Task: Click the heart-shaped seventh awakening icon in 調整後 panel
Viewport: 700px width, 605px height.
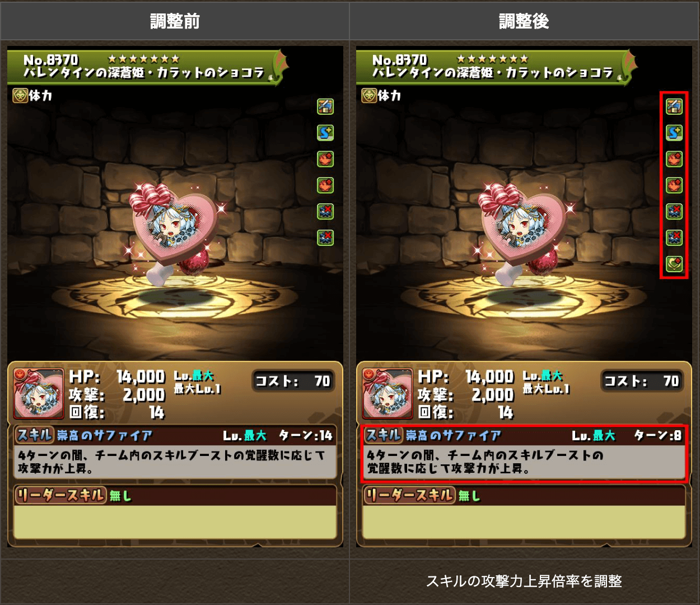Action: pos(674,264)
